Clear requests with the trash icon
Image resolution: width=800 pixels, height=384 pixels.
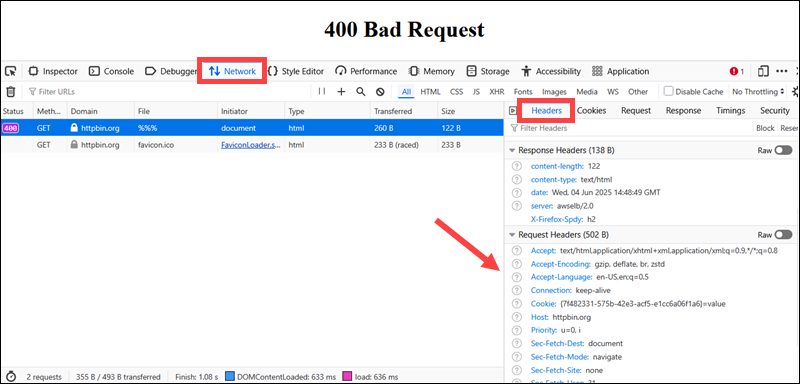(x=10, y=92)
